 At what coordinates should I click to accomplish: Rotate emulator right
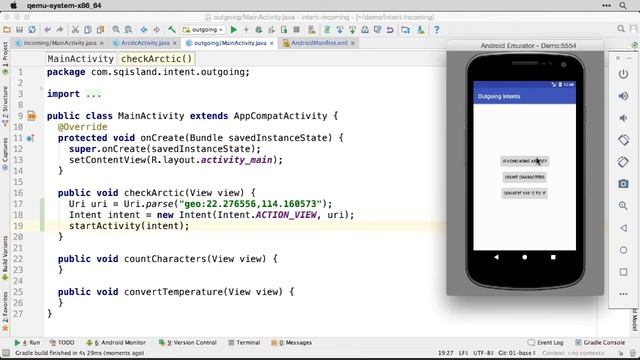[x=623, y=162]
